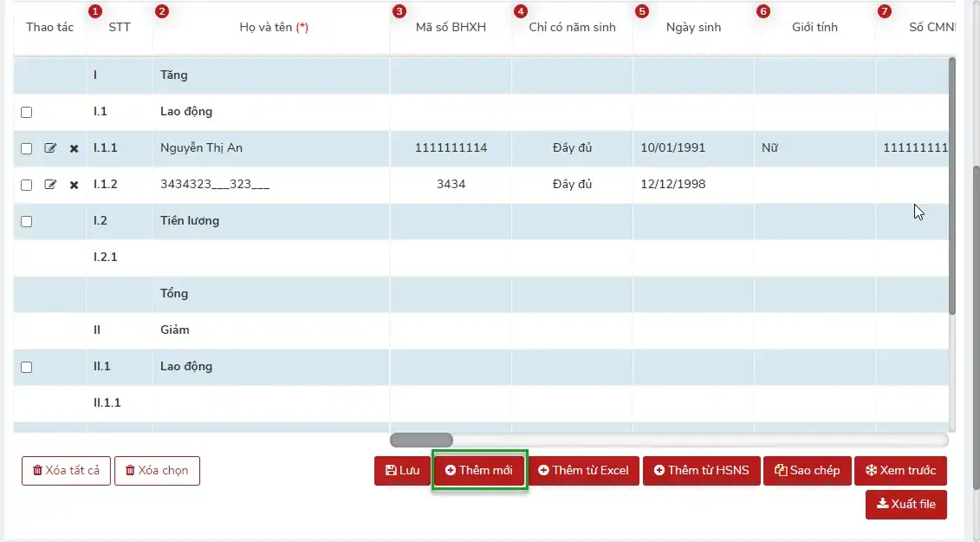The image size is (980, 542).
Task: Export using the Xuất file button
Action: point(906,505)
